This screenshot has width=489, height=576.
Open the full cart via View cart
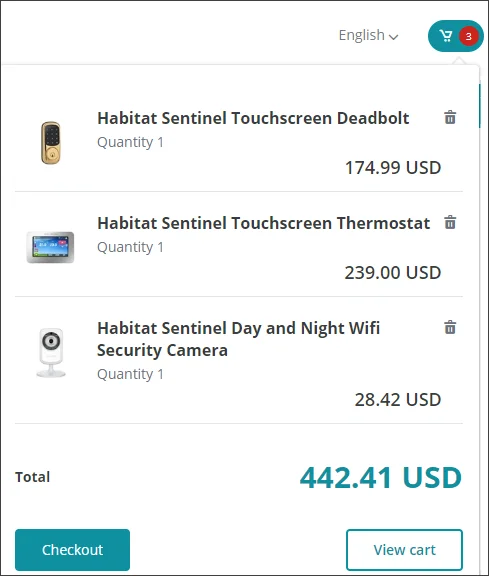[404, 550]
